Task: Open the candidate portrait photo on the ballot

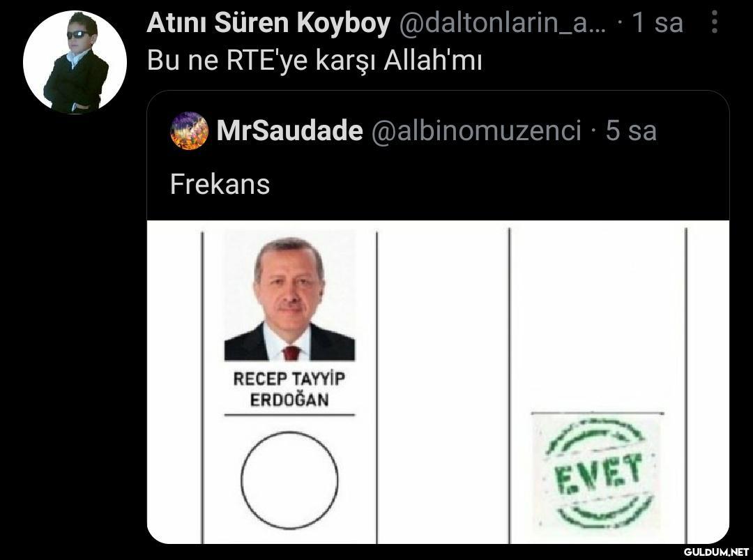Action: 289,296
